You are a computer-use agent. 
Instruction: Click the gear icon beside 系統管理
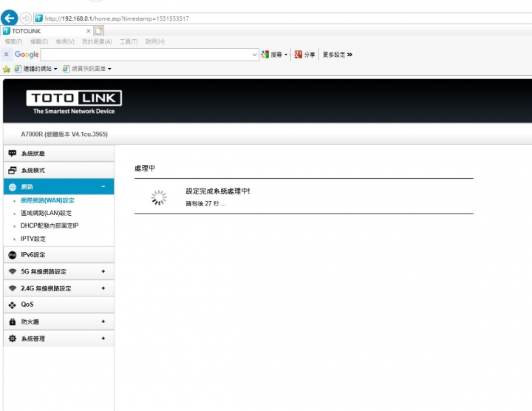[13, 339]
